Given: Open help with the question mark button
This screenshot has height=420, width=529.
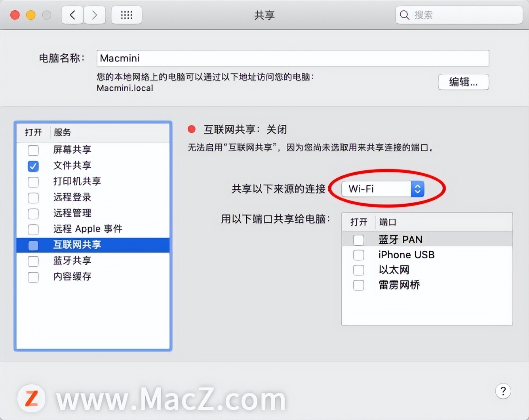Looking at the screenshot, I should (x=503, y=391).
